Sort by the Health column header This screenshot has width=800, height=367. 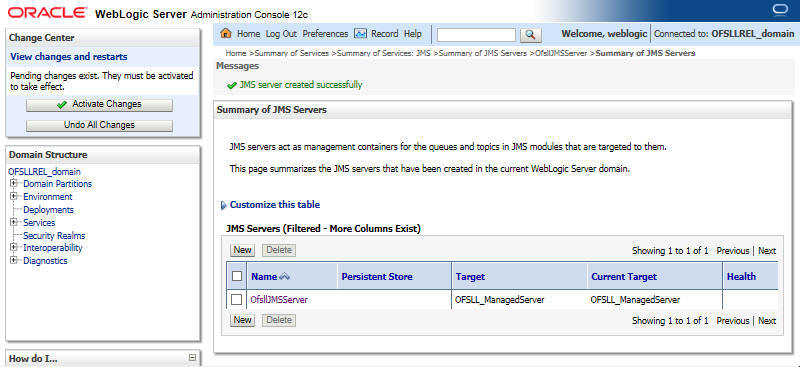tap(741, 277)
